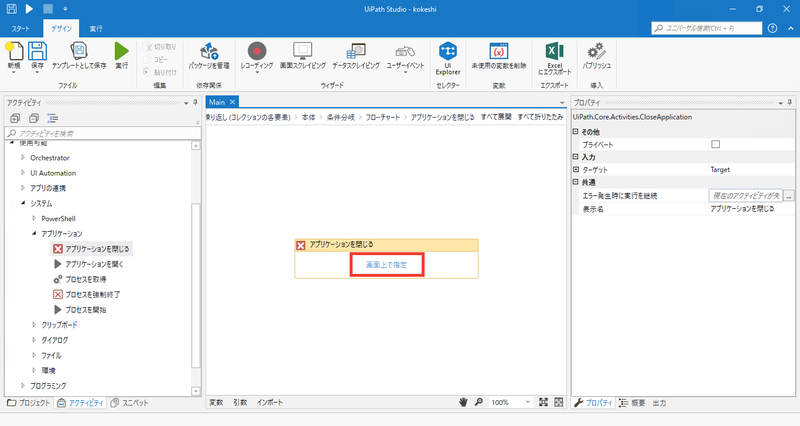This screenshot has height=426, width=800.
Task: Click the 保存 save ribbon button
Action: 37,56
